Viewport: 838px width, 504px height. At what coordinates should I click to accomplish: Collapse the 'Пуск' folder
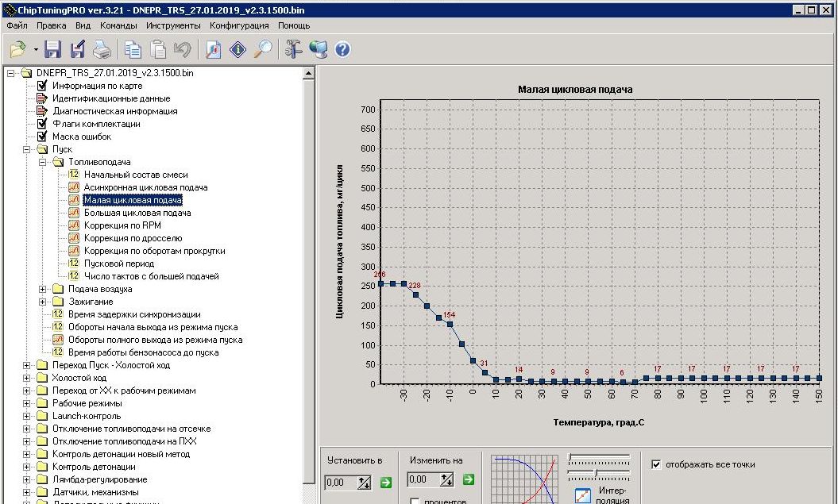pos(27,149)
